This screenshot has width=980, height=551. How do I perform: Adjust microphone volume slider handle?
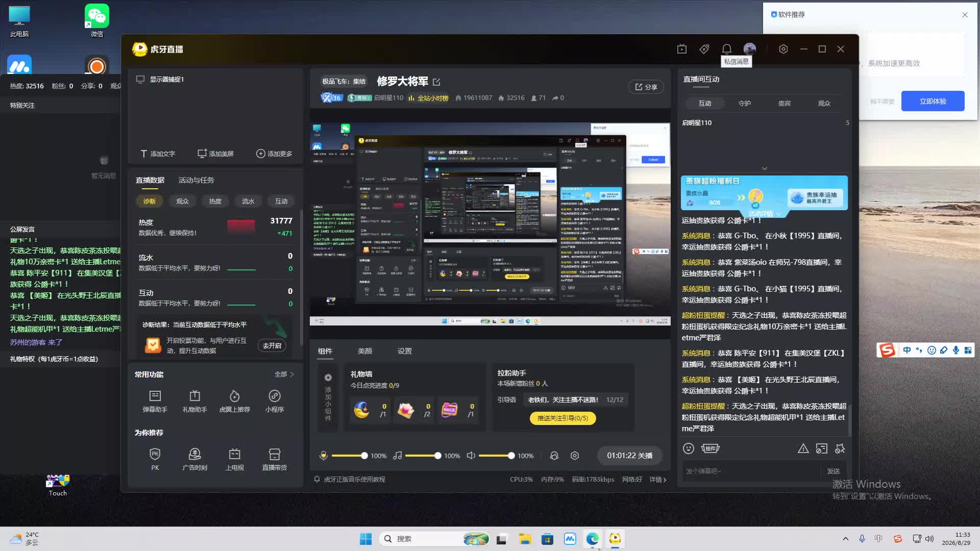coord(364,456)
